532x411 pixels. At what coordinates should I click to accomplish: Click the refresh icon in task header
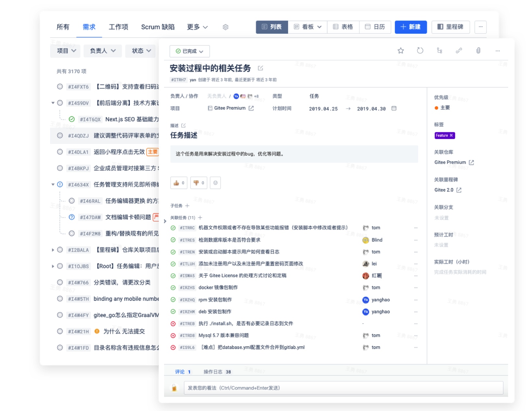(x=420, y=51)
